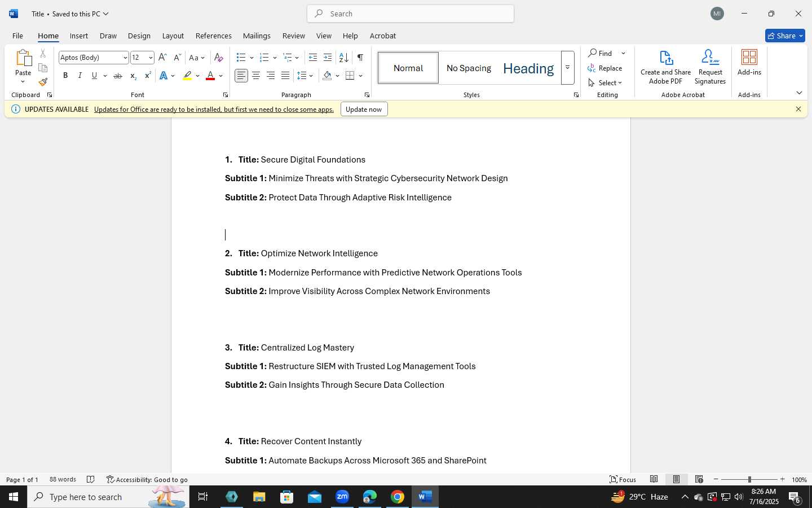This screenshot has width=812, height=508.
Task: Apply the No Spacing style
Action: [x=469, y=68]
